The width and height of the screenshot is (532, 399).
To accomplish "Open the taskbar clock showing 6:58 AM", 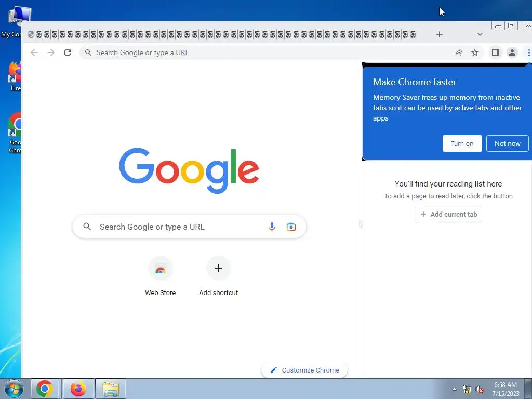I will [506, 389].
